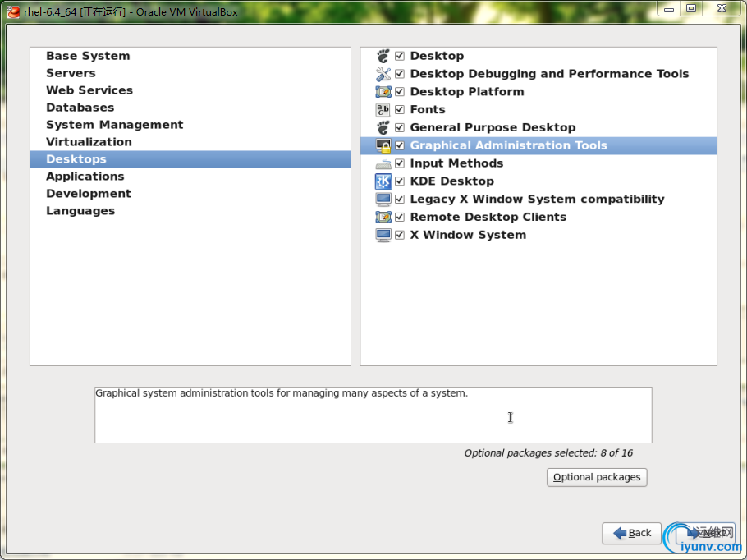Click the X Window System monitor icon
Viewport: 747px width, 560px height.
[x=383, y=235]
